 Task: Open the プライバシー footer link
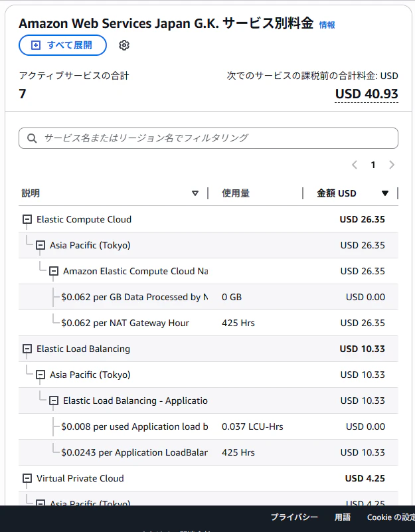pos(294,517)
